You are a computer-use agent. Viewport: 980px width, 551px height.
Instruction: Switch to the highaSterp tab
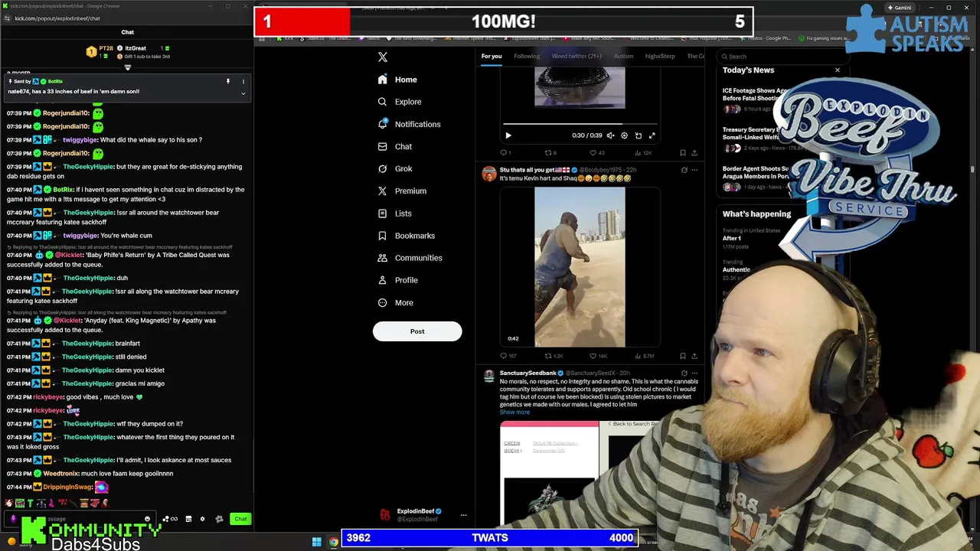click(660, 56)
